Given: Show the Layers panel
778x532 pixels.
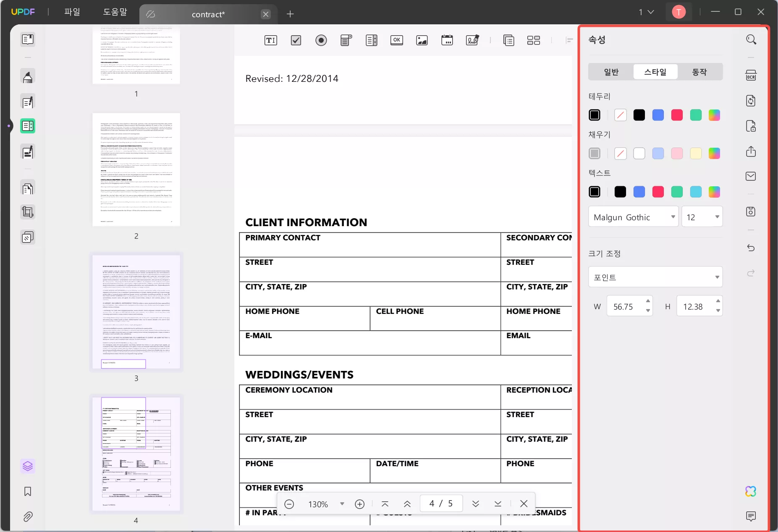Looking at the screenshot, I should pos(28,466).
